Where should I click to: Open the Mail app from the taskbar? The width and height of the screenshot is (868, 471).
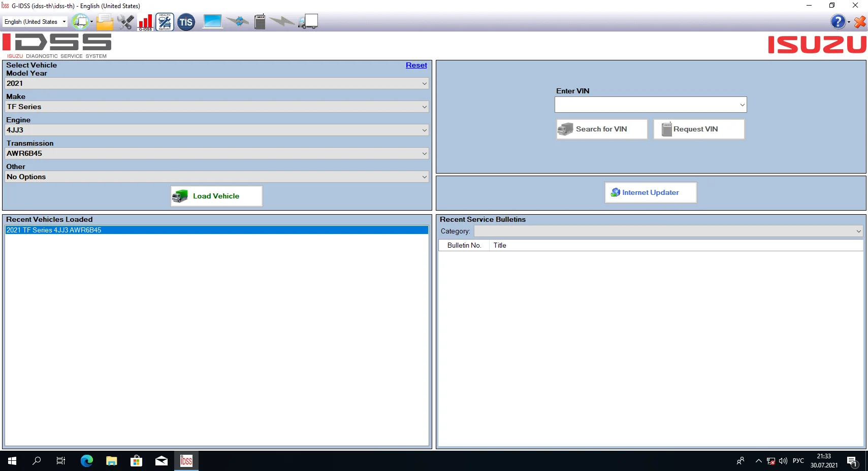tap(162, 461)
